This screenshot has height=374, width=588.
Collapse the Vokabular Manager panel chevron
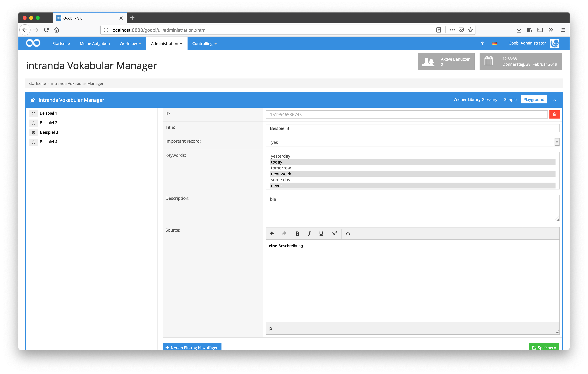coord(555,100)
